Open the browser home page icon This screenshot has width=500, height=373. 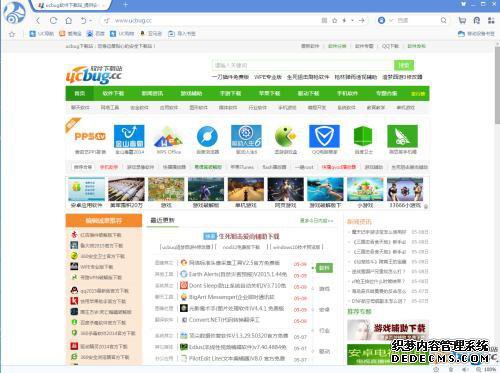[69, 21]
